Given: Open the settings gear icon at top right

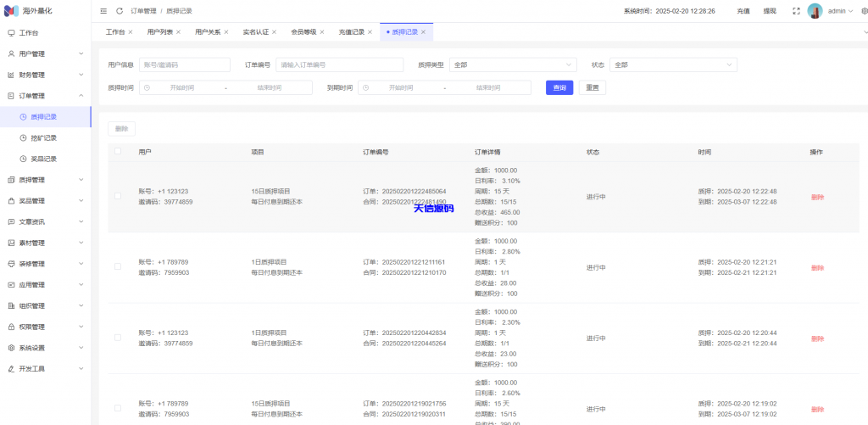Looking at the screenshot, I should (865, 11).
